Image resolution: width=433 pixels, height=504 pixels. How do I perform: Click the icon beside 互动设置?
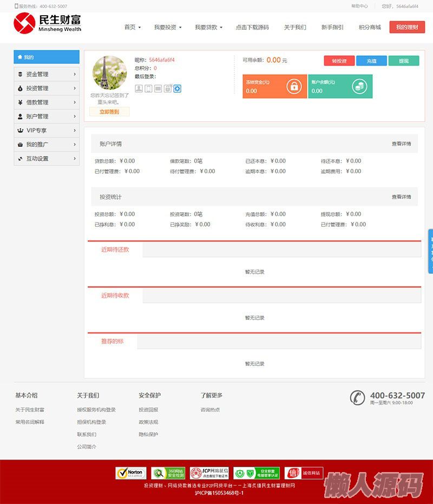(20, 159)
